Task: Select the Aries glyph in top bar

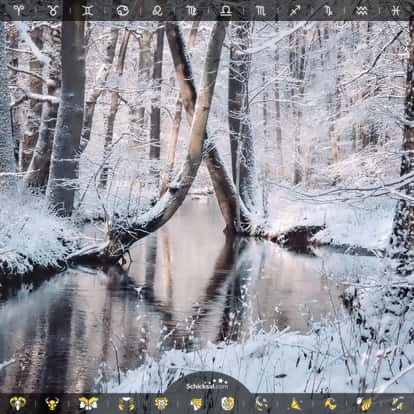Action: (x=18, y=10)
